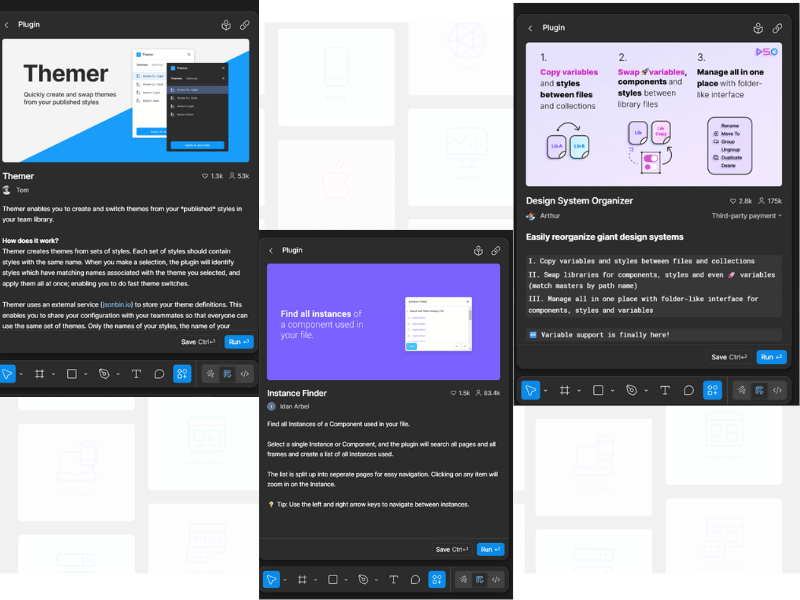This screenshot has width=800, height=600.
Task: Open Themer plugin community page icon
Action: coord(226,25)
